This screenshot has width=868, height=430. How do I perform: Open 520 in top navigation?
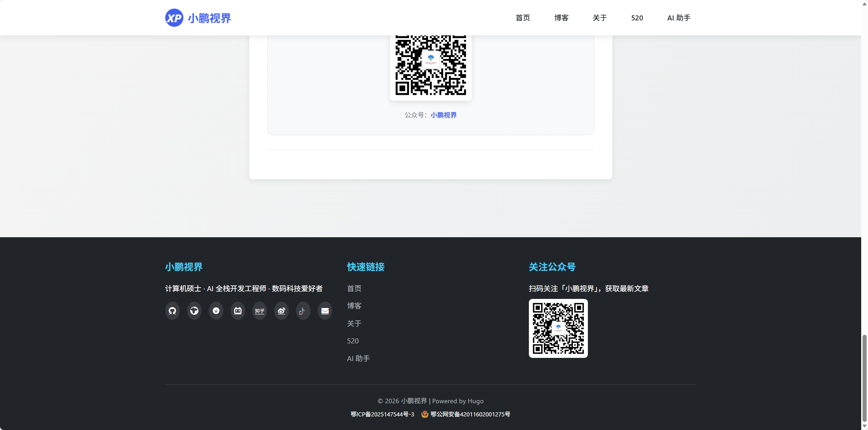(637, 18)
